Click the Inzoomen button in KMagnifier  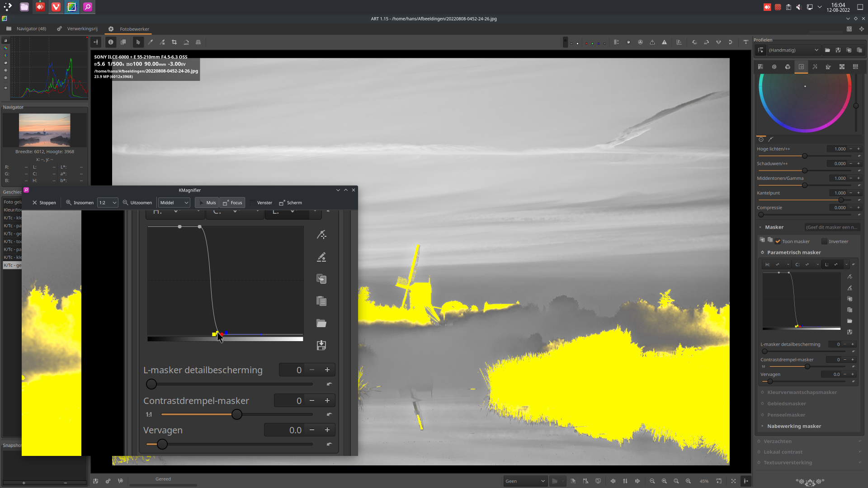80,202
